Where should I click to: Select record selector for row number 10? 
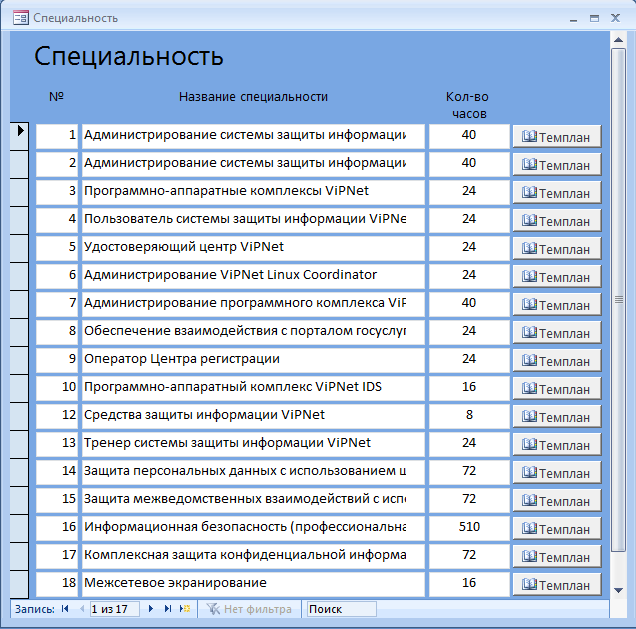19,388
